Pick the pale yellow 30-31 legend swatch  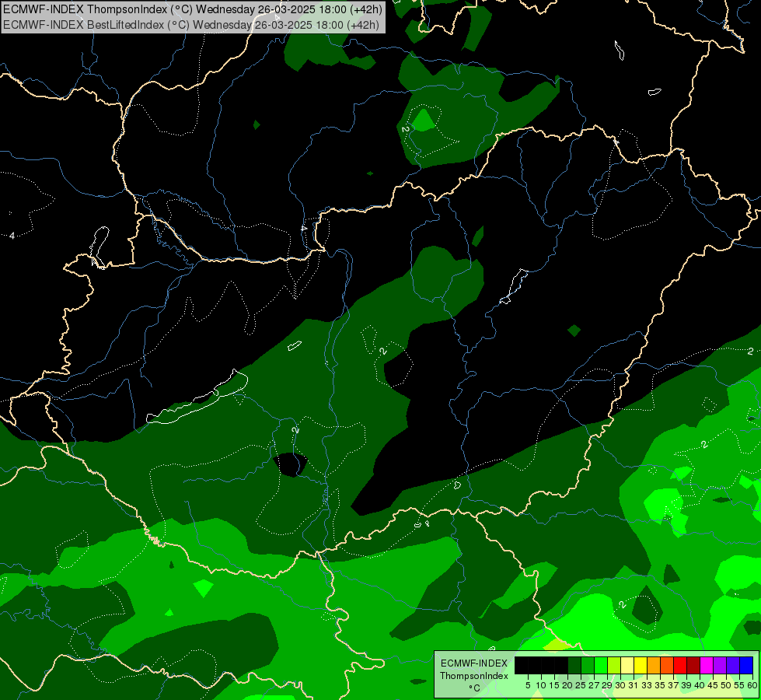[627, 665]
